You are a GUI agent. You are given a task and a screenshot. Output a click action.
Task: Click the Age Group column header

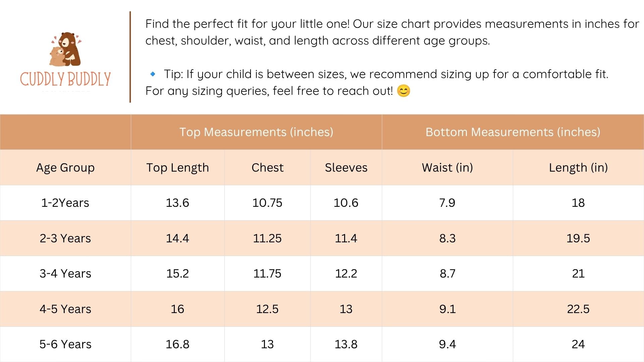click(65, 168)
